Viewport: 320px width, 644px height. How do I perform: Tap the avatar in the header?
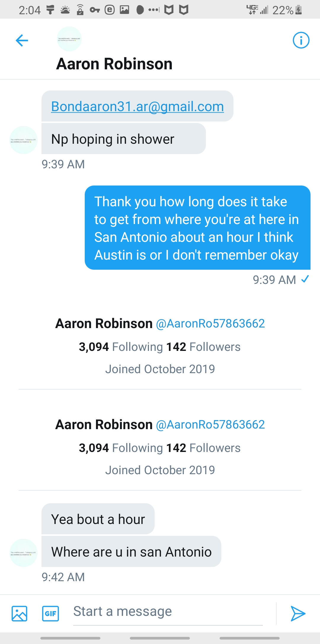(69, 39)
